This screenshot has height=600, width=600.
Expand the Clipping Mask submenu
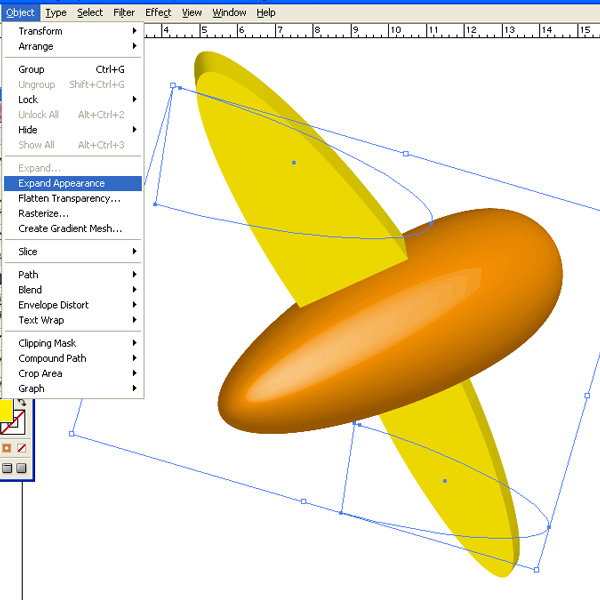click(73, 343)
